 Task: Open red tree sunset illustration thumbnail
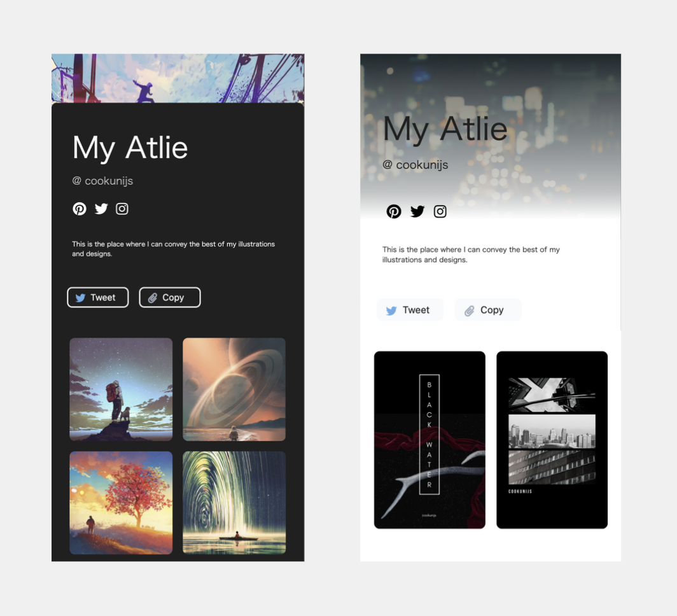tap(121, 503)
